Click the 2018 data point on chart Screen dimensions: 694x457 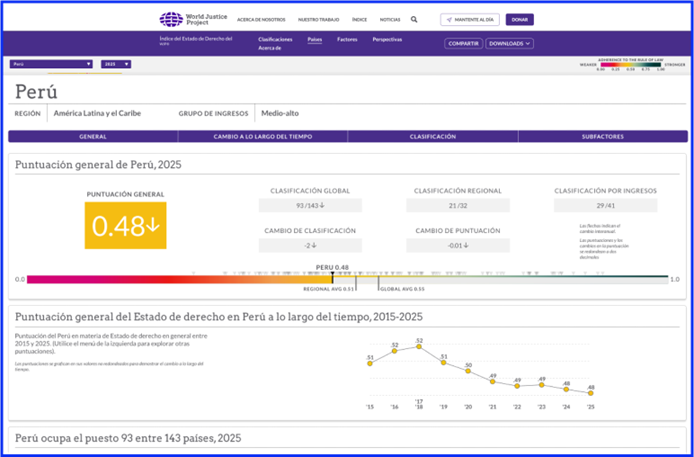click(x=419, y=351)
